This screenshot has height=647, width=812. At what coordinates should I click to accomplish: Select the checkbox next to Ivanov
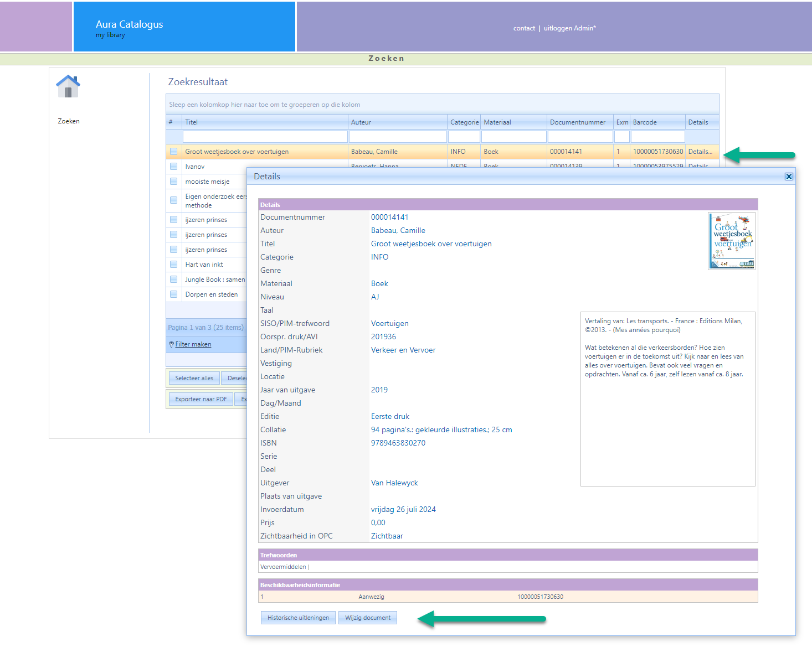[x=174, y=167]
